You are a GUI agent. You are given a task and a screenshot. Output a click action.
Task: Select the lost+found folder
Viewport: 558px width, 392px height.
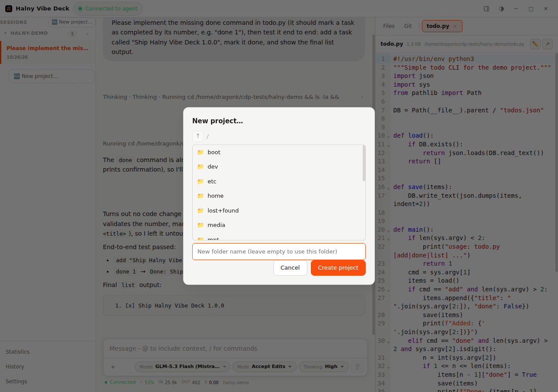[x=278, y=210]
